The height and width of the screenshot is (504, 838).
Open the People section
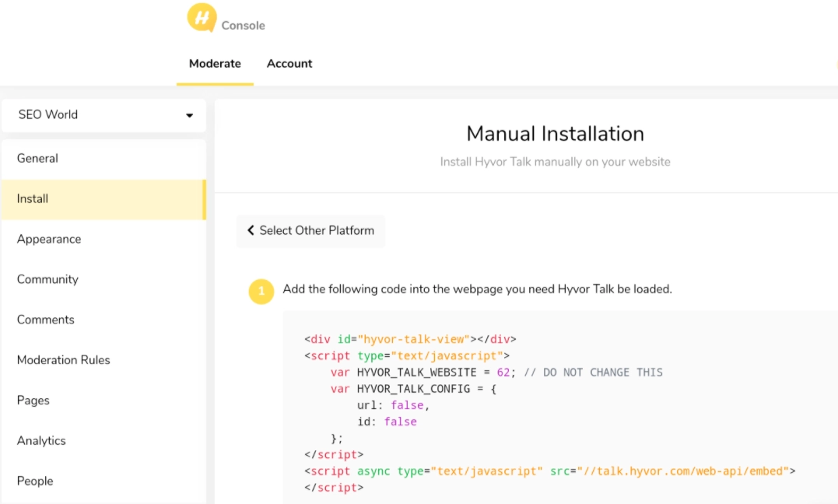[104, 481]
